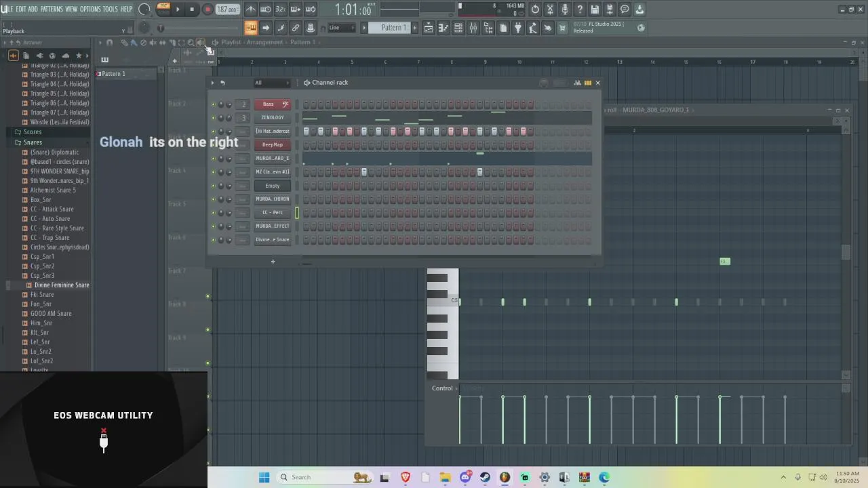Click the chain-link multilink controllers icon
Screen dimensions: 868x488
[x=296, y=28]
